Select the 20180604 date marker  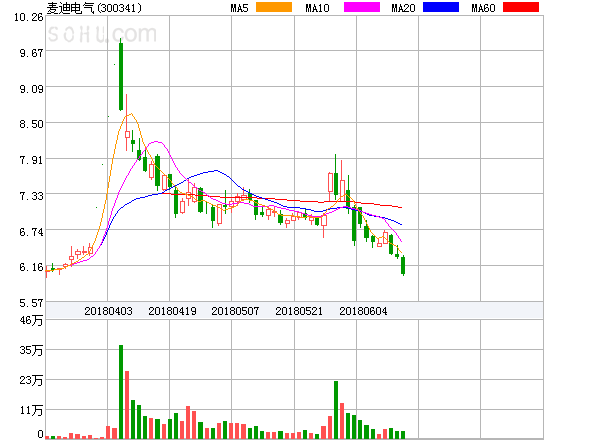point(363,311)
